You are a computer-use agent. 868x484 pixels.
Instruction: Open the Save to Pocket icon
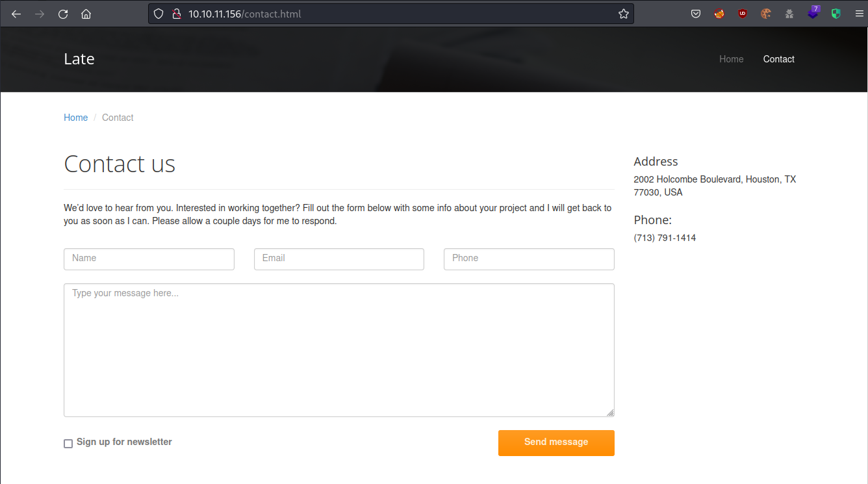tap(696, 14)
